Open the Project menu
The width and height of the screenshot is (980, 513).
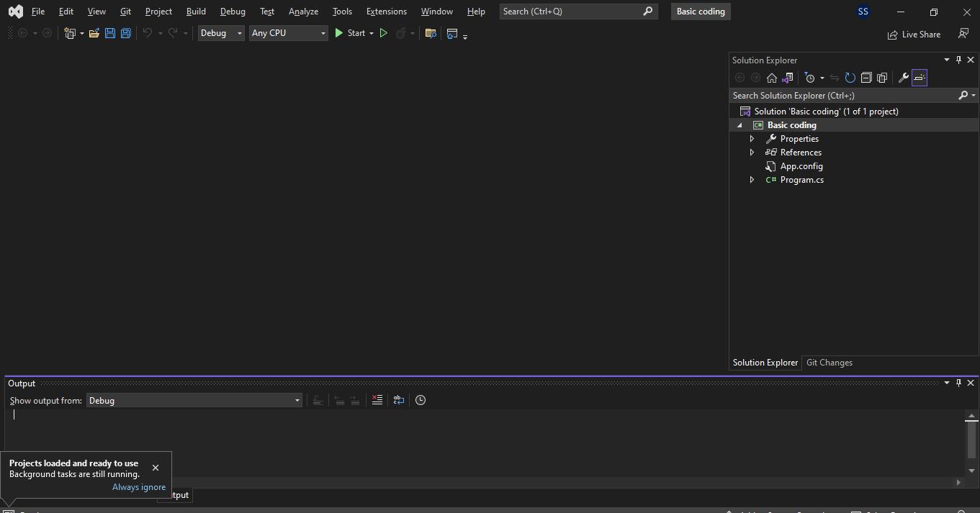click(158, 12)
